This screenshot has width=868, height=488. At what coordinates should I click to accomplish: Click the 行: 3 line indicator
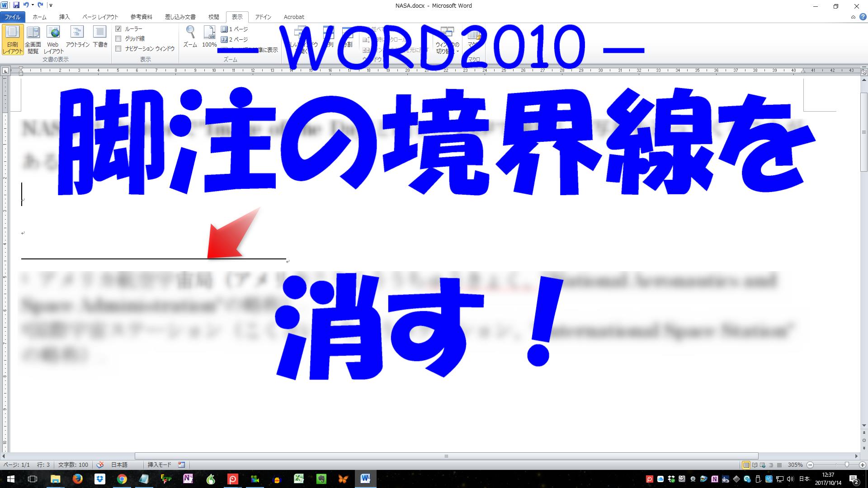pyautogui.click(x=43, y=465)
